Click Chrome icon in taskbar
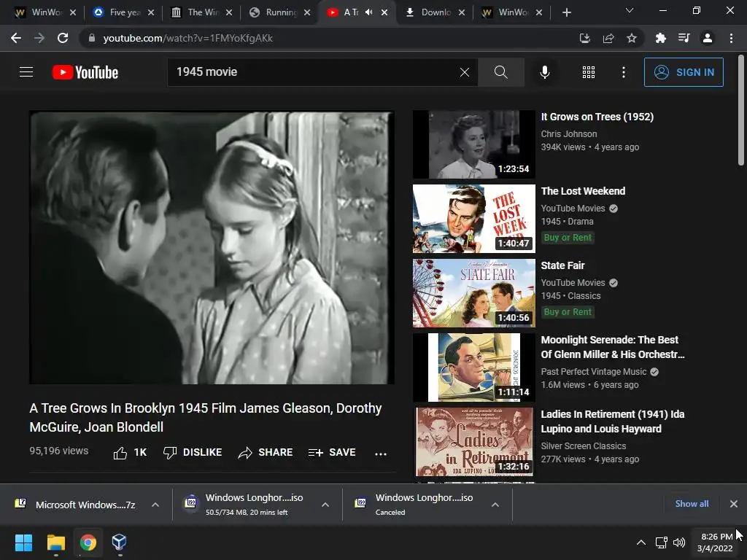 88,542
